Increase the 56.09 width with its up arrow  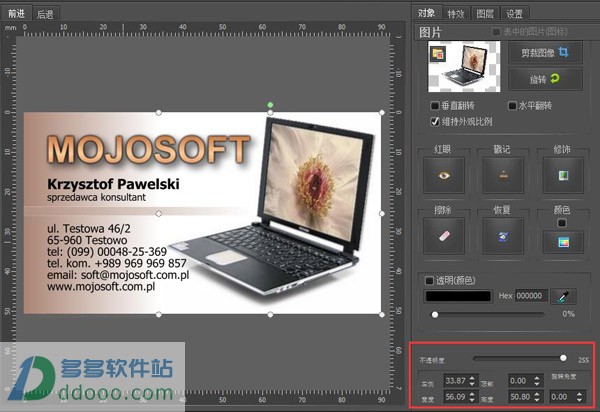472,394
